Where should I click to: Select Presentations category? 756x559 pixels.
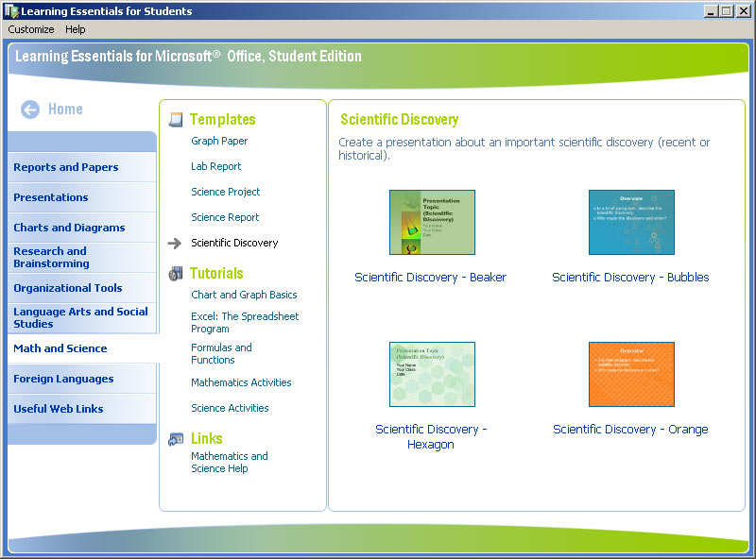click(82, 197)
